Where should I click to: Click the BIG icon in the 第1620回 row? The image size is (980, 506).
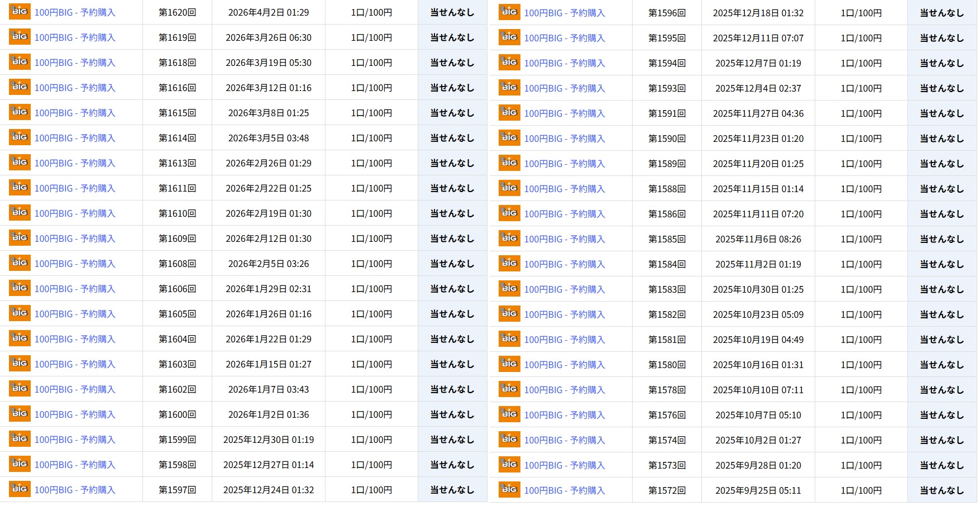pos(20,12)
